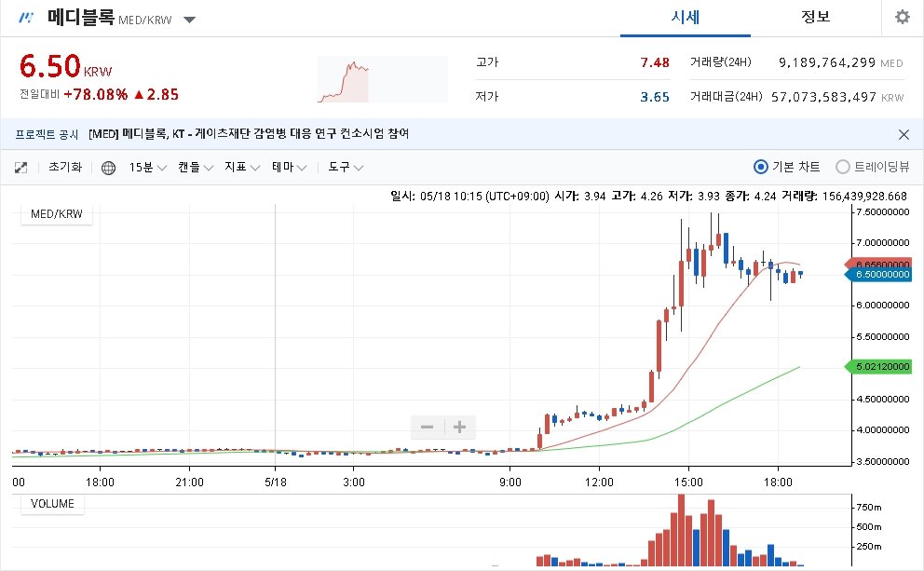
Task: Click the 500m volume axis label
Action: click(869, 527)
